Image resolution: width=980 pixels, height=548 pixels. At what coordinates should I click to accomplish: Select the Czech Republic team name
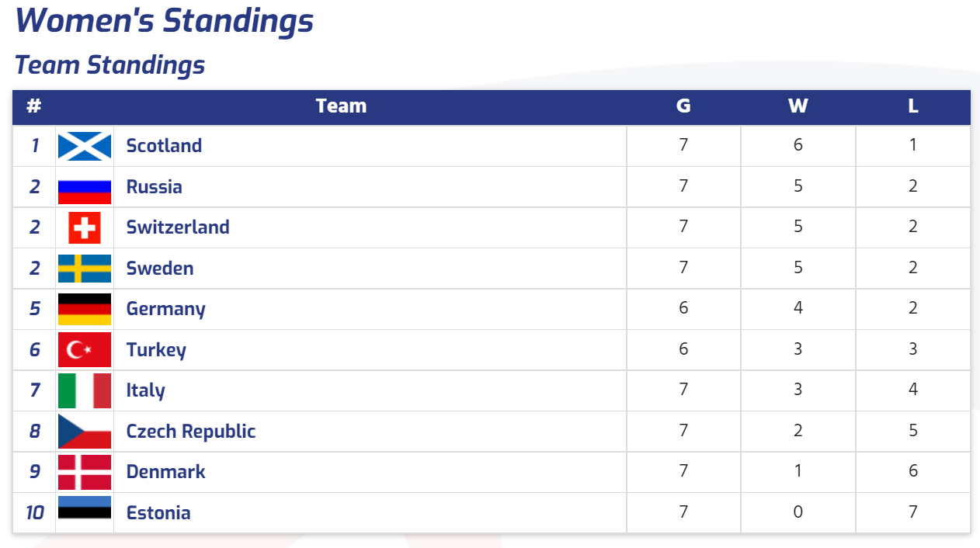[x=191, y=432]
